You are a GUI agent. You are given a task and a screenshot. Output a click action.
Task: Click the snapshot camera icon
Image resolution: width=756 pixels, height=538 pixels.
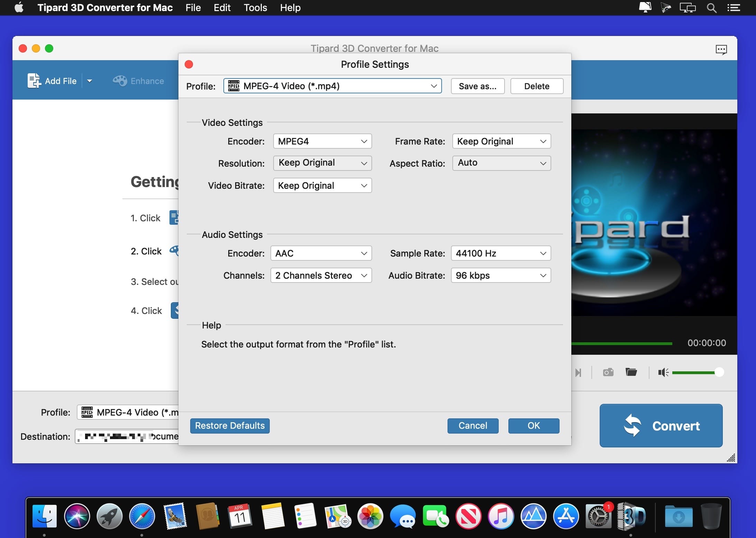[x=608, y=372]
